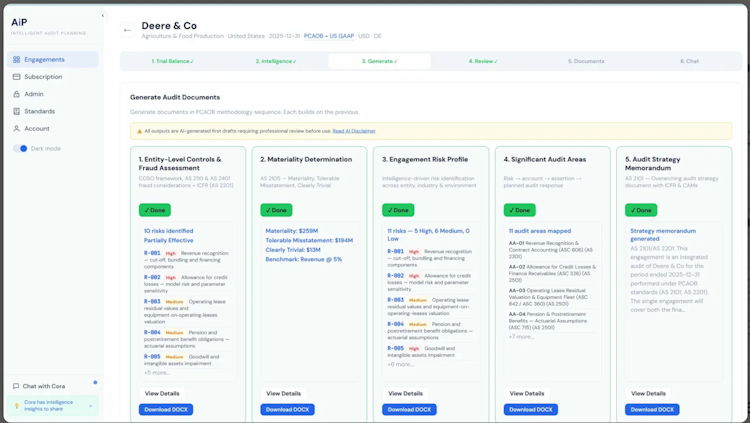Select the 3. Generate step
This screenshot has width=750, height=423.
coord(379,61)
